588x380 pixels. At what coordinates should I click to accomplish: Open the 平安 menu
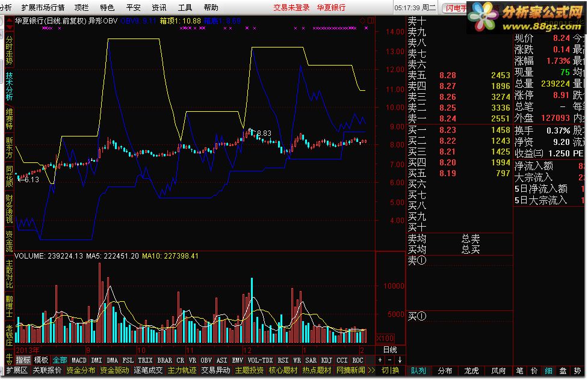(133, 7)
